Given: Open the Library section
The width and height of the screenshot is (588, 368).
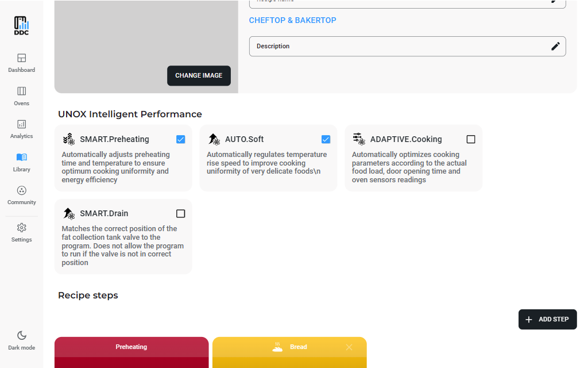Looking at the screenshot, I should coord(21,162).
